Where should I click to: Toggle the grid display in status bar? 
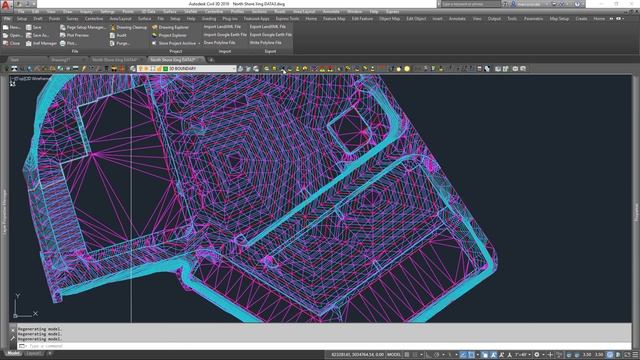(407, 355)
